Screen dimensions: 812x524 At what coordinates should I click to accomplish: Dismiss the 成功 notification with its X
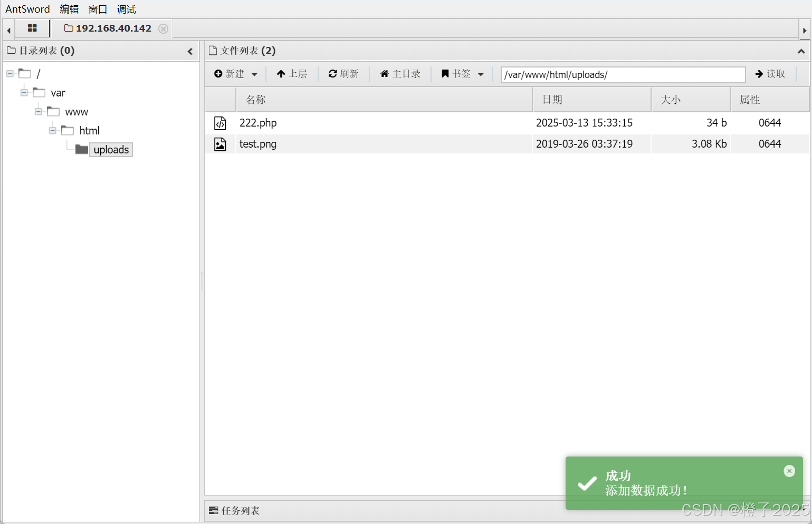(x=789, y=471)
